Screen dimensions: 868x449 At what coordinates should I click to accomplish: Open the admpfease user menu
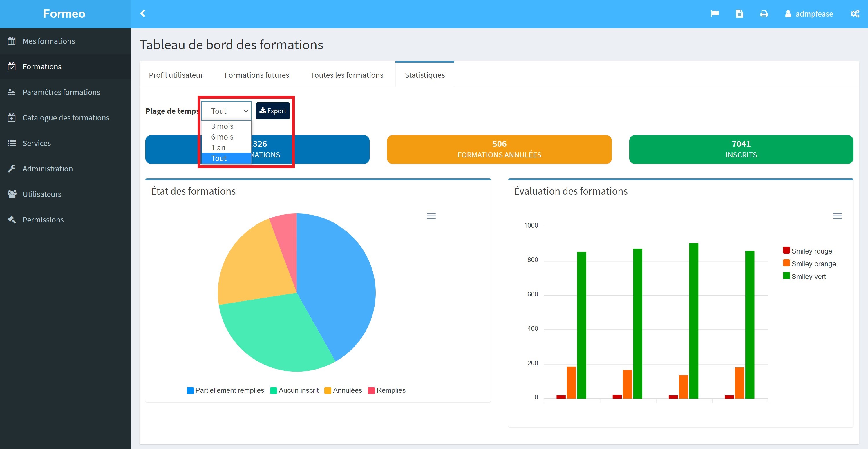click(x=809, y=13)
